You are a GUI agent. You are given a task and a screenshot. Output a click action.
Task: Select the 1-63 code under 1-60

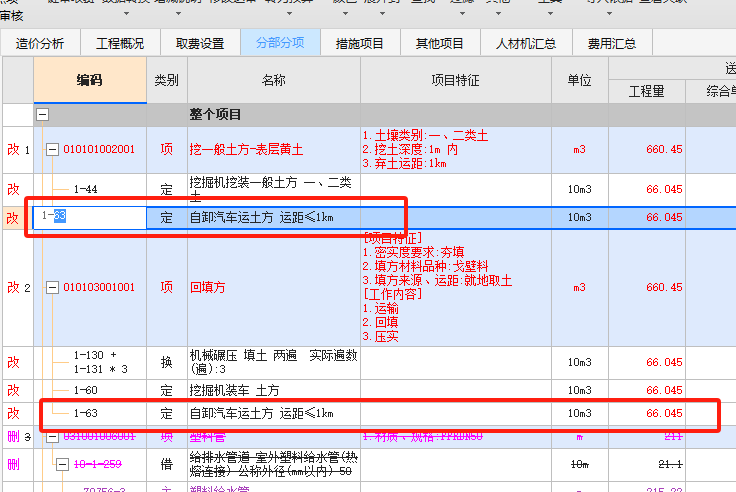coord(85,413)
